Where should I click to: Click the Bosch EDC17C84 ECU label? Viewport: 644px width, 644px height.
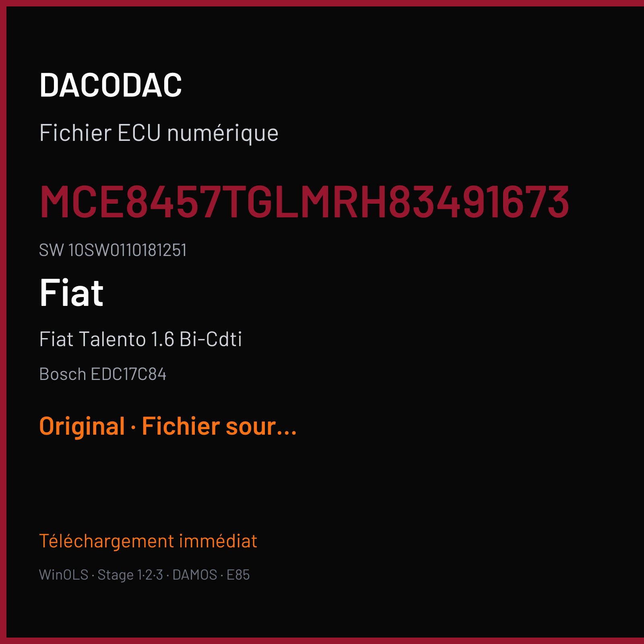103,374
